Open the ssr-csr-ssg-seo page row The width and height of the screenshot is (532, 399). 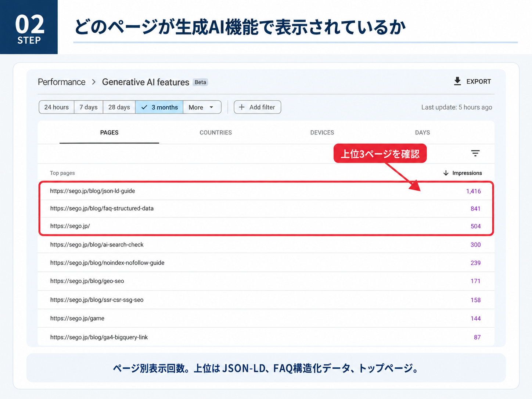(x=266, y=300)
